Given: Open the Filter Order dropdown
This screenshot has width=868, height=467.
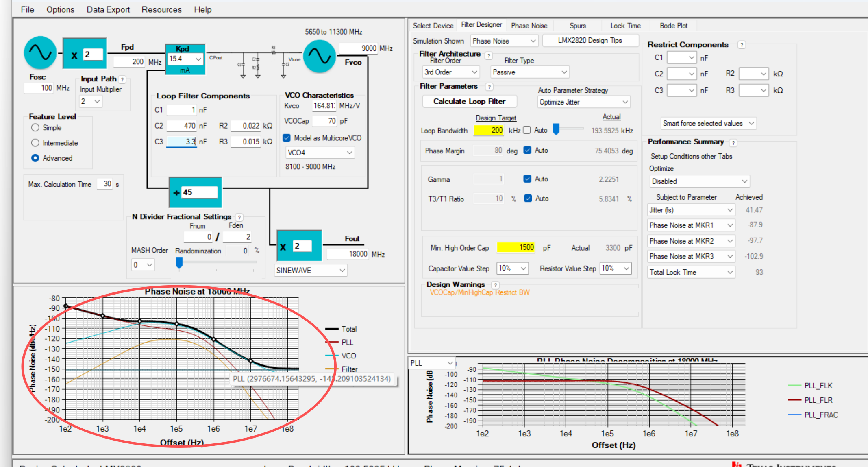Looking at the screenshot, I should tap(450, 72).
